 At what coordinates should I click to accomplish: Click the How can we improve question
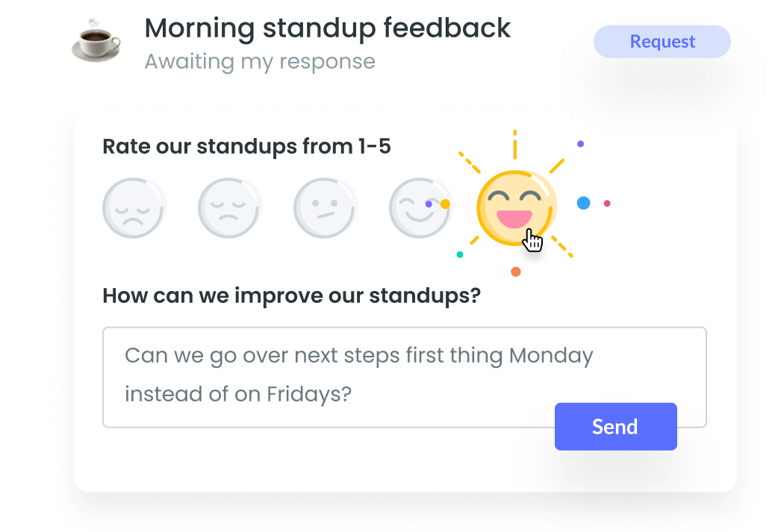[291, 295]
